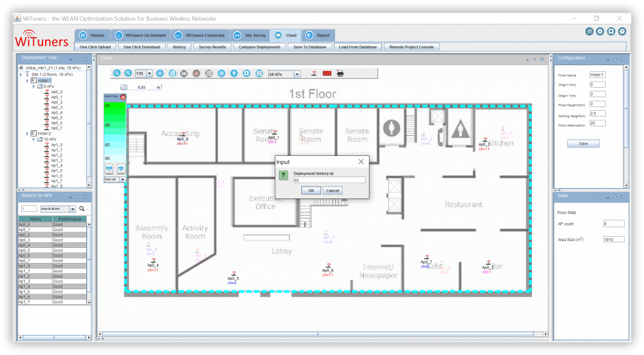Select the Cloud tab
Viewport: 644px width, 355px height.
(x=286, y=36)
